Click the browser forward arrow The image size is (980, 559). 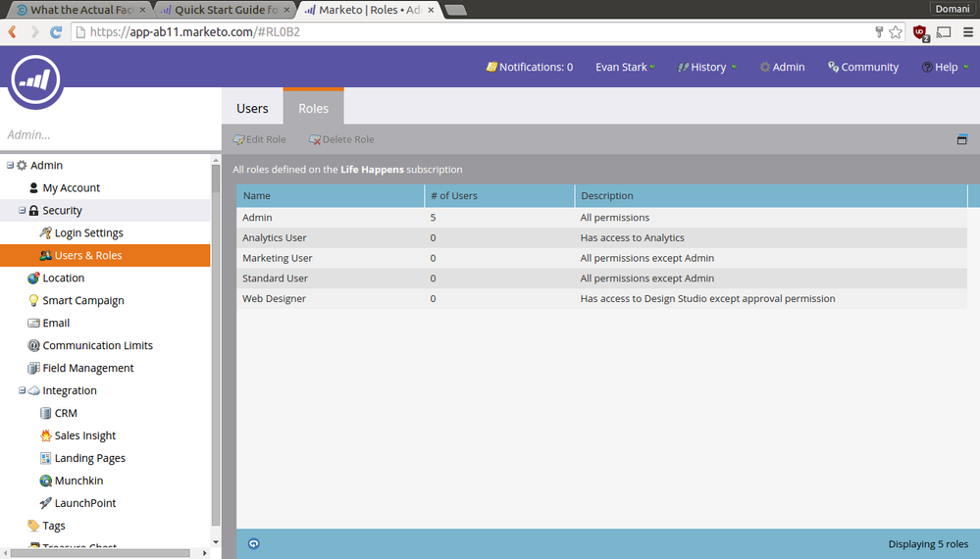pos(34,31)
